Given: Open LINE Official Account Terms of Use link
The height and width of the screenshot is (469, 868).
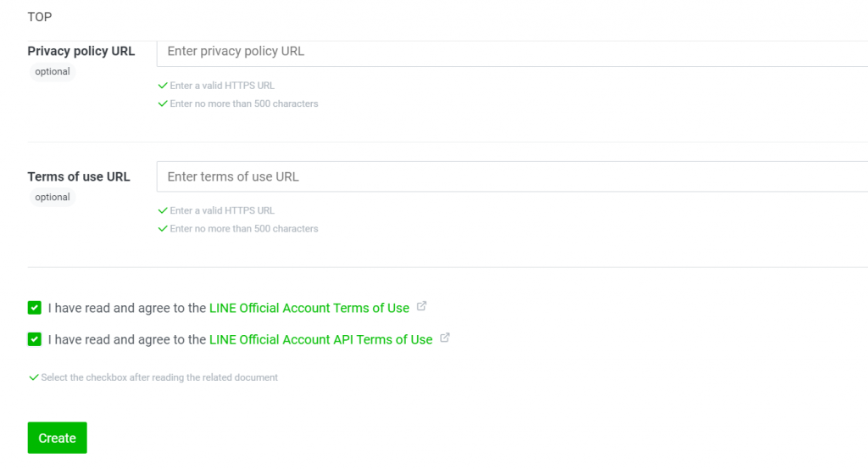Looking at the screenshot, I should tap(309, 308).
